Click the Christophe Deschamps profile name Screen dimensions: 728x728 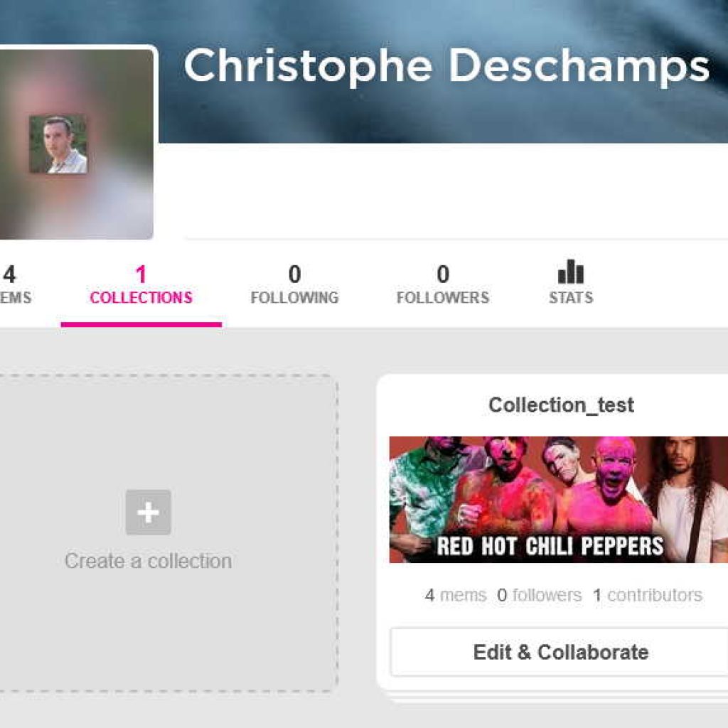point(446,66)
